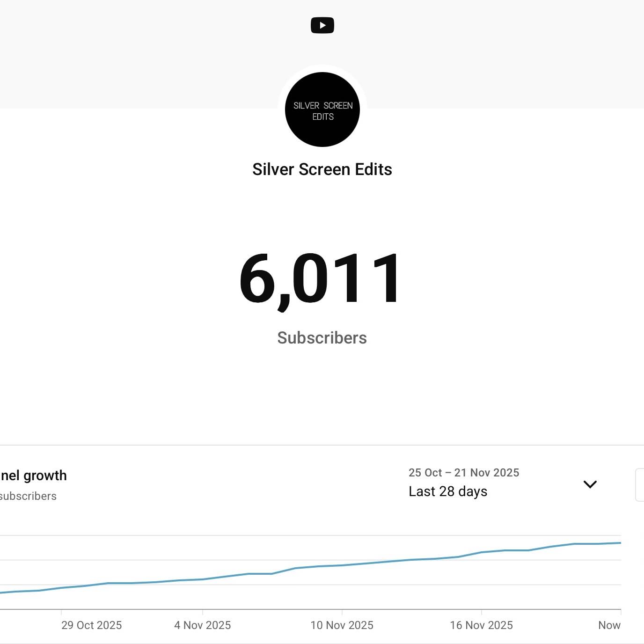Image resolution: width=644 pixels, height=644 pixels.
Task: Click the date range chevron arrow
Action: pyautogui.click(x=590, y=484)
